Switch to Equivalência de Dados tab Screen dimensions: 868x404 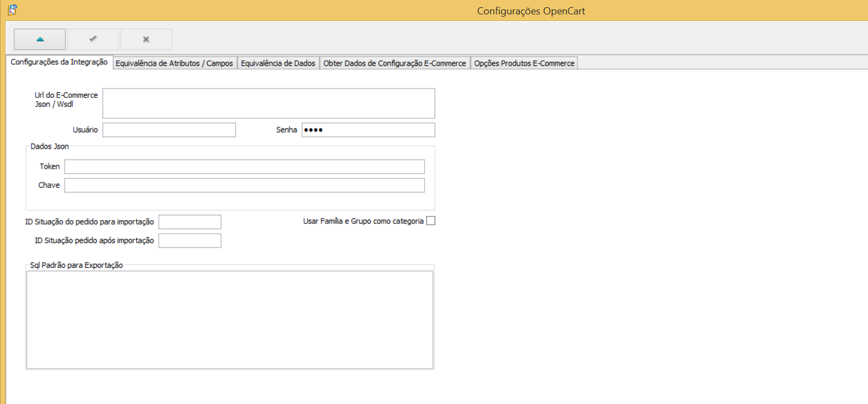click(278, 64)
